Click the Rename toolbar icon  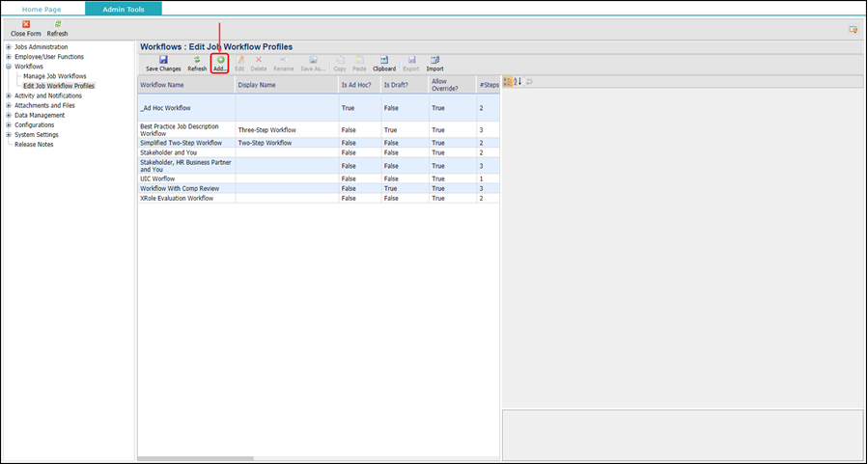pos(284,60)
